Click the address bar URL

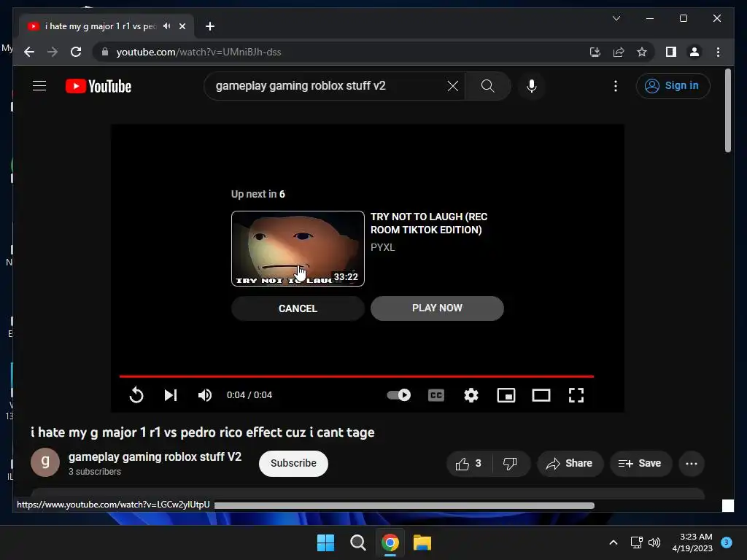[198, 52]
